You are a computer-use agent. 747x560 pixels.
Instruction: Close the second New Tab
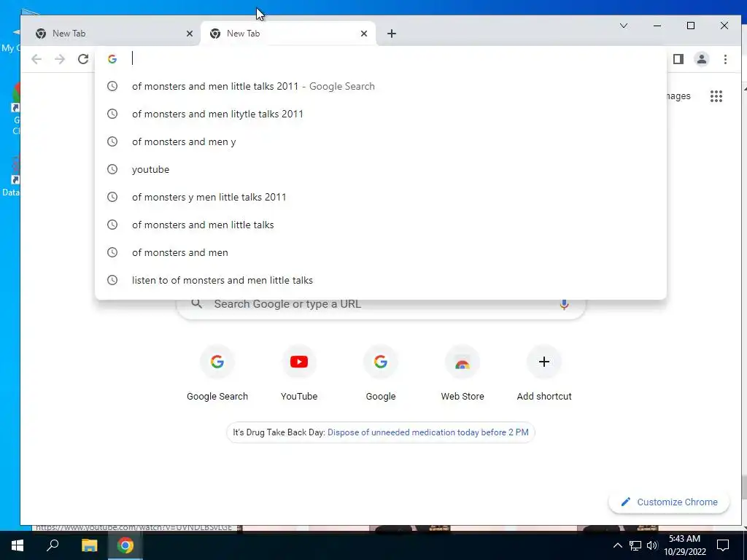coord(364,34)
